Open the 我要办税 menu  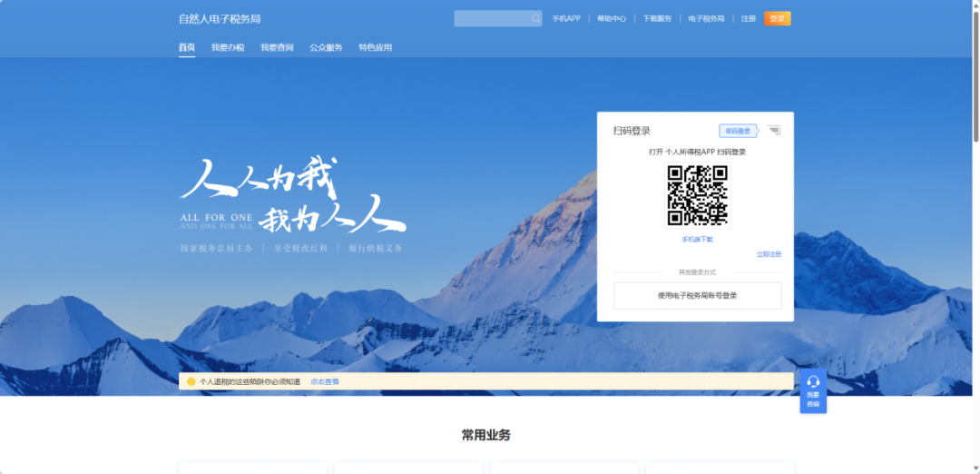coord(228,47)
